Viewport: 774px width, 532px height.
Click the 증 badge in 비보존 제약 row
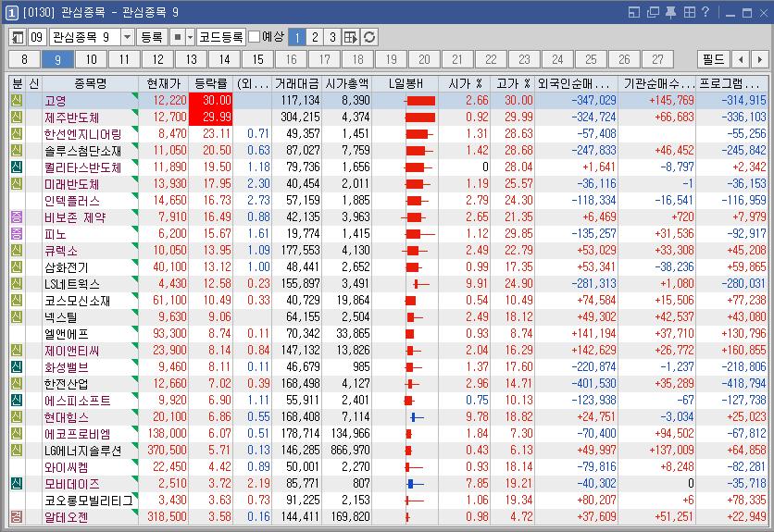coord(17,217)
